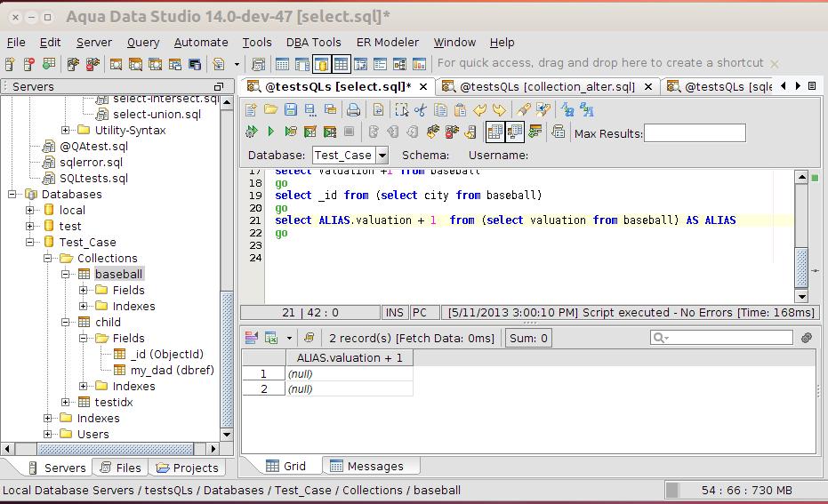Screen dimensions: 828x504
Task: Click the Save As icon with dots
Action: (x=310, y=109)
